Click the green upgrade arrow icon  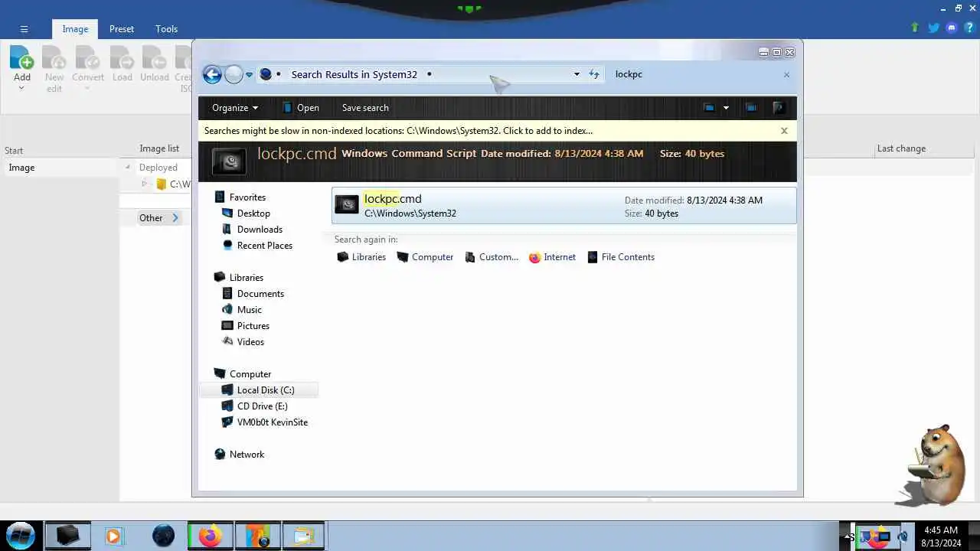tap(914, 28)
